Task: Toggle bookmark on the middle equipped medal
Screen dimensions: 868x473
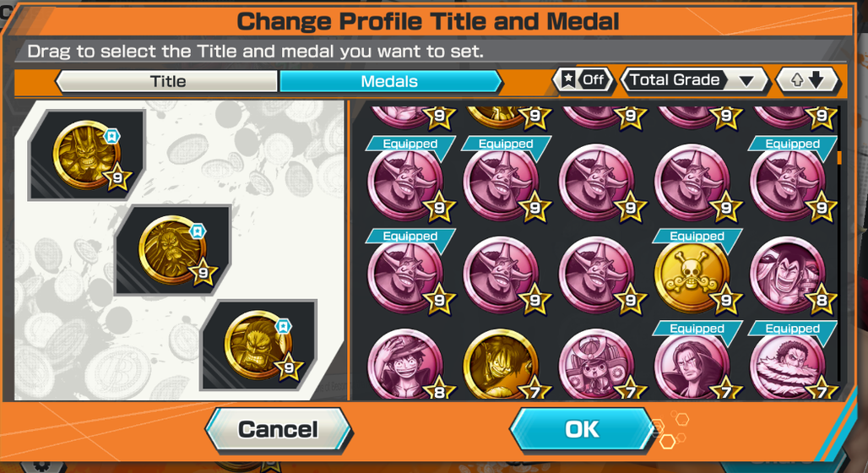Action: coord(198,231)
